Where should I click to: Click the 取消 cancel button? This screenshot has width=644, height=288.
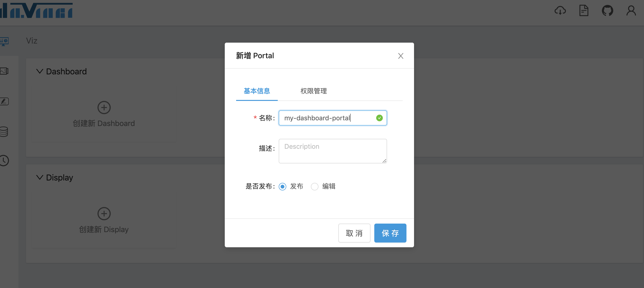click(x=354, y=233)
